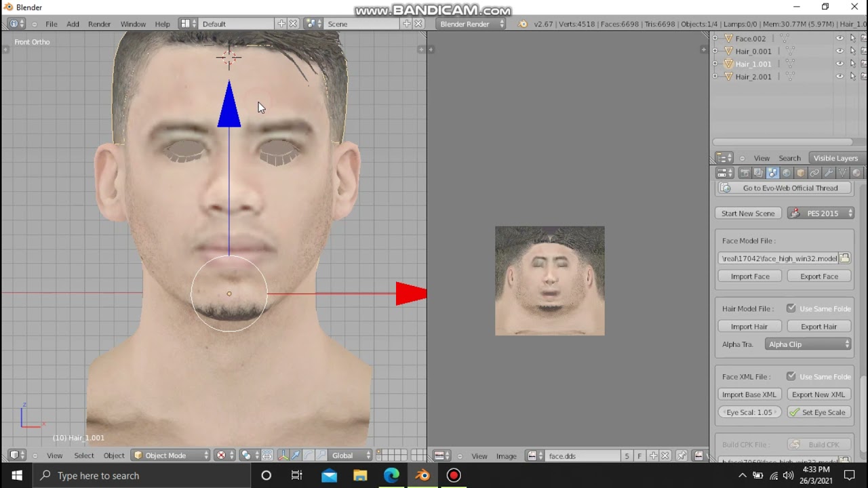Click the browse file icon for Face Model
The height and width of the screenshot is (488, 868).
[845, 258]
